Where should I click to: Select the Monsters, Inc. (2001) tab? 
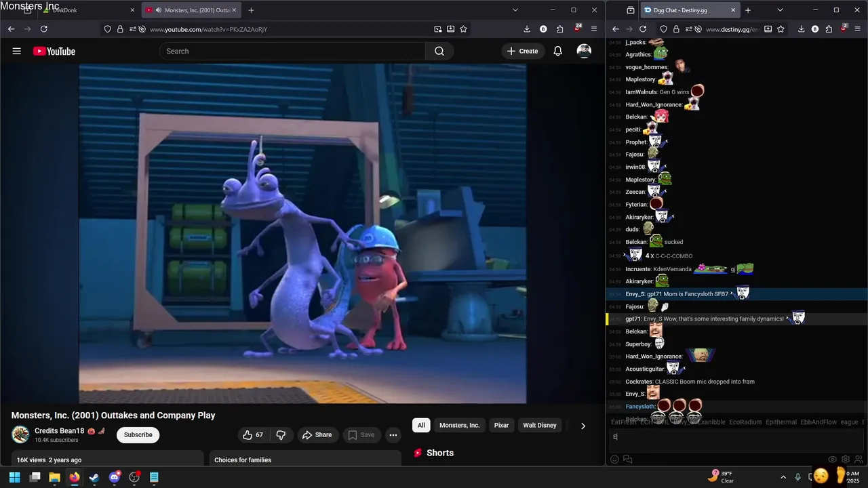click(192, 10)
